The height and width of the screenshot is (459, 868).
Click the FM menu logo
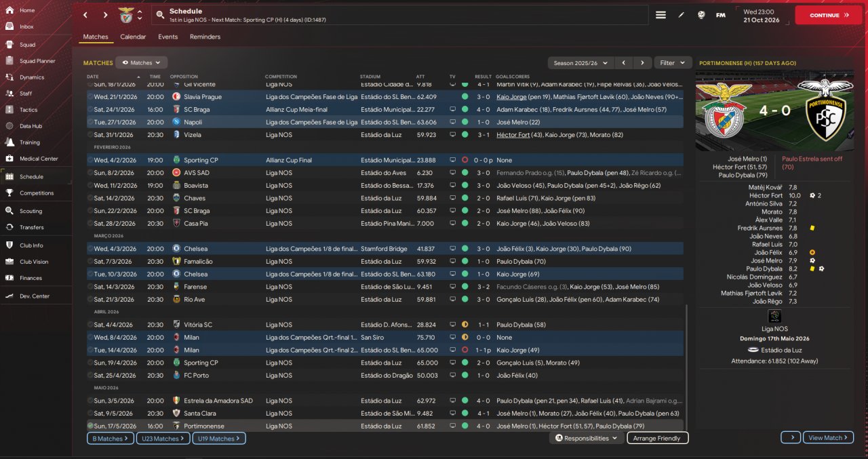pyautogui.click(x=720, y=15)
